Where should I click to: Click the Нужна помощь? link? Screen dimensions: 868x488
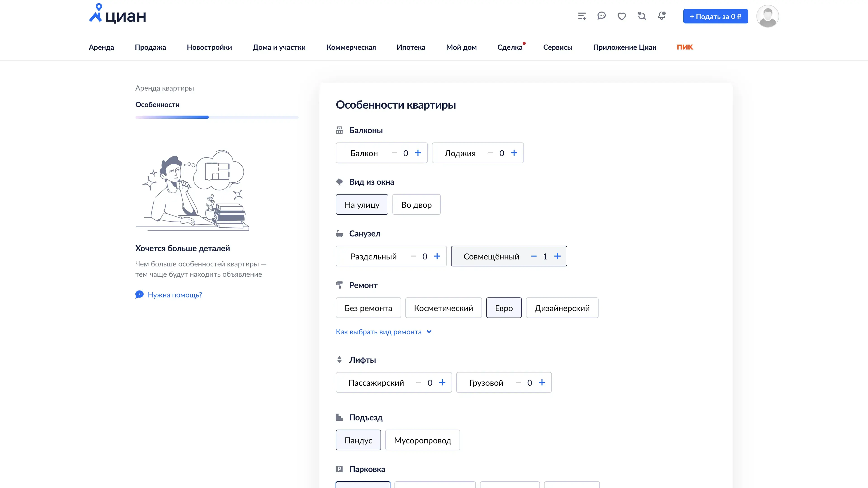(x=175, y=295)
